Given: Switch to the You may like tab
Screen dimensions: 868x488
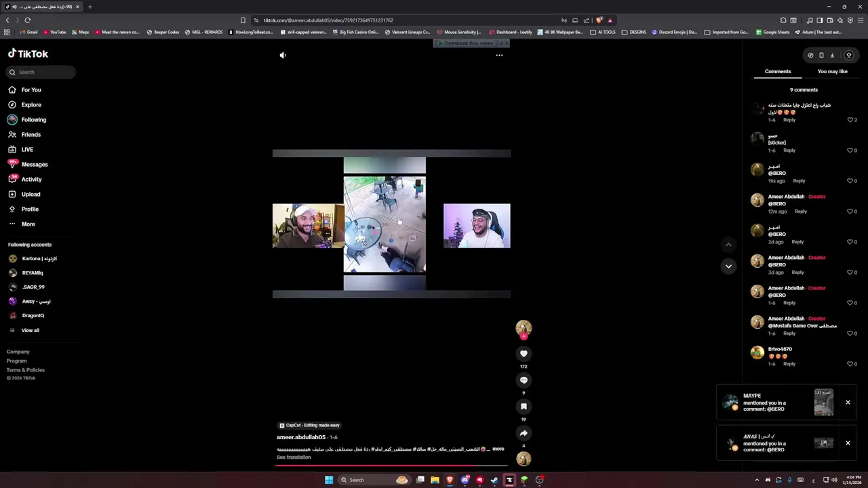Looking at the screenshot, I should [x=832, y=71].
